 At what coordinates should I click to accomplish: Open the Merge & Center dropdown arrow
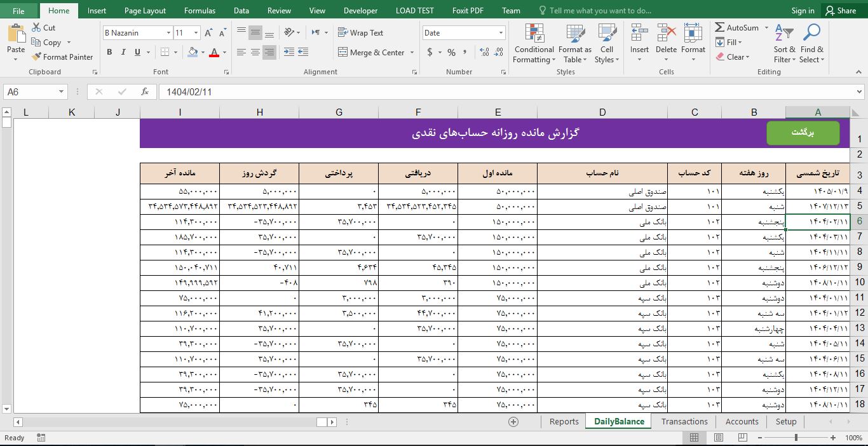[411, 52]
